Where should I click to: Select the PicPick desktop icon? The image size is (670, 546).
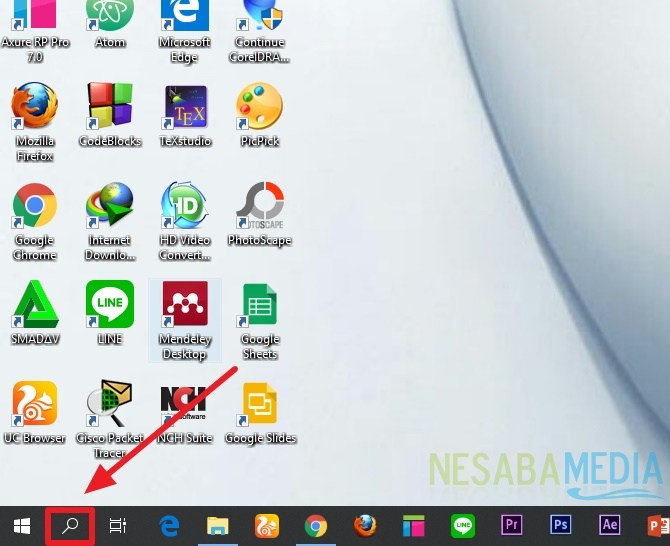point(259,115)
